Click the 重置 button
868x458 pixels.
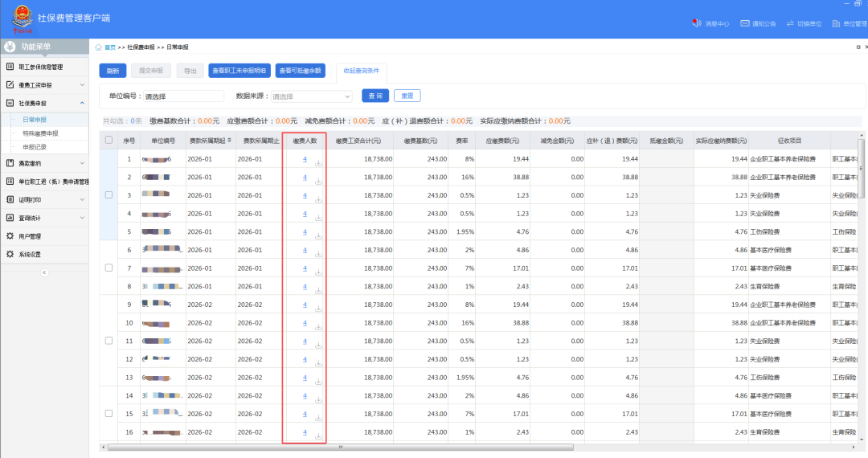407,96
